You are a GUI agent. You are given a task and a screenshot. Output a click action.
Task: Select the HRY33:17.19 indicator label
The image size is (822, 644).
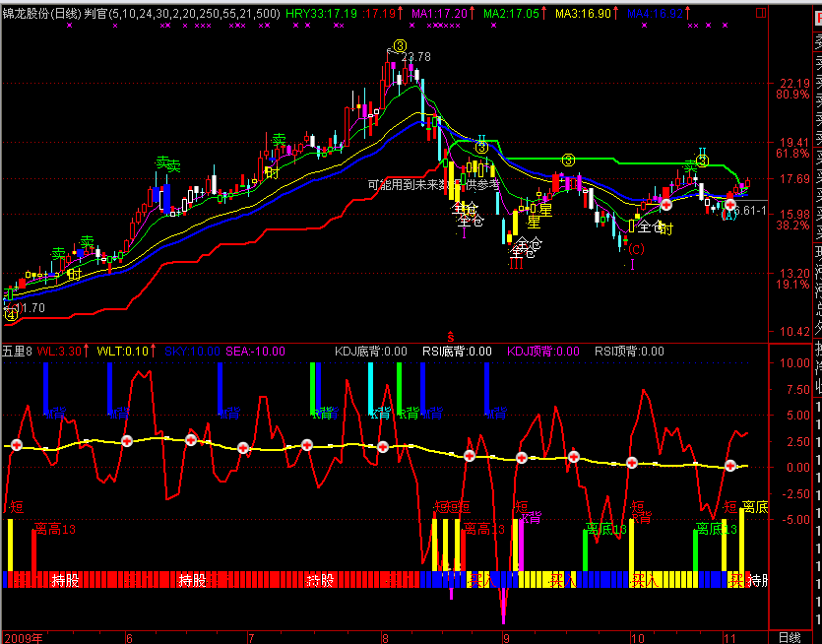321,14
